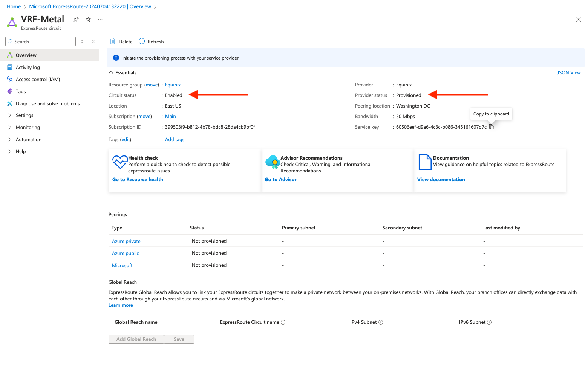This screenshot has height=374, width=588.
Task: Click the Type column header in Peerings
Action: [117, 228]
